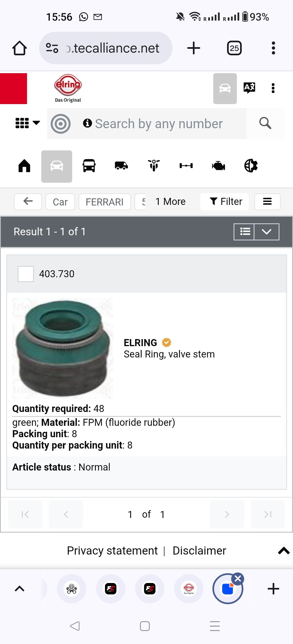Select the axle category icon
Image resolution: width=293 pixels, height=644 pixels.
[x=186, y=166]
